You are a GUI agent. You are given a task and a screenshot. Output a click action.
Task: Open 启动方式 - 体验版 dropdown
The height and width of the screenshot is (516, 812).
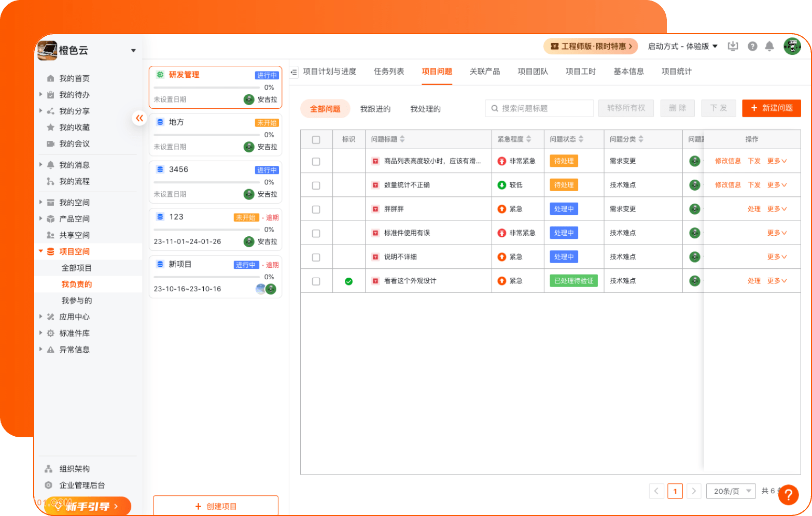pos(682,47)
